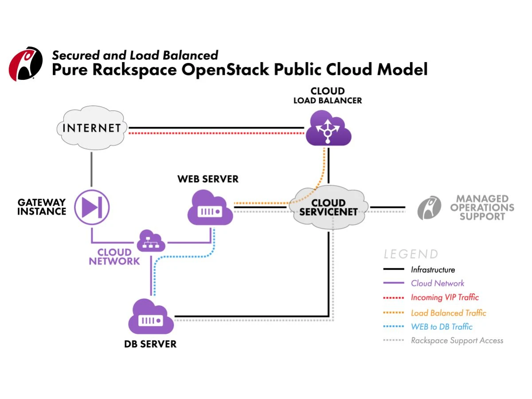532x399 pixels.
Task: Click the Web Server cloud icon
Action: pyautogui.click(x=210, y=208)
